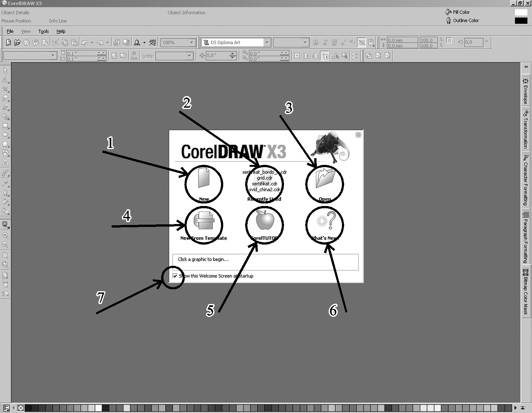Viewport: 532px width, 413px height.
Task: Select the Polygon tool in the toolbox
Action: [5, 144]
